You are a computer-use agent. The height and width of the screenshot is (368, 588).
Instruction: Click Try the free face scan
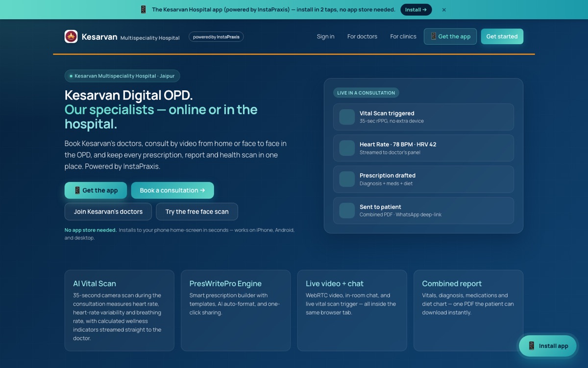[197, 211]
